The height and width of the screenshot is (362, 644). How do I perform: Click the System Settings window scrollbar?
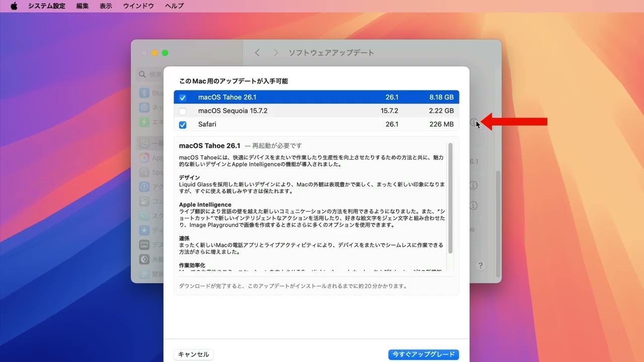pyautogui.click(x=499, y=224)
